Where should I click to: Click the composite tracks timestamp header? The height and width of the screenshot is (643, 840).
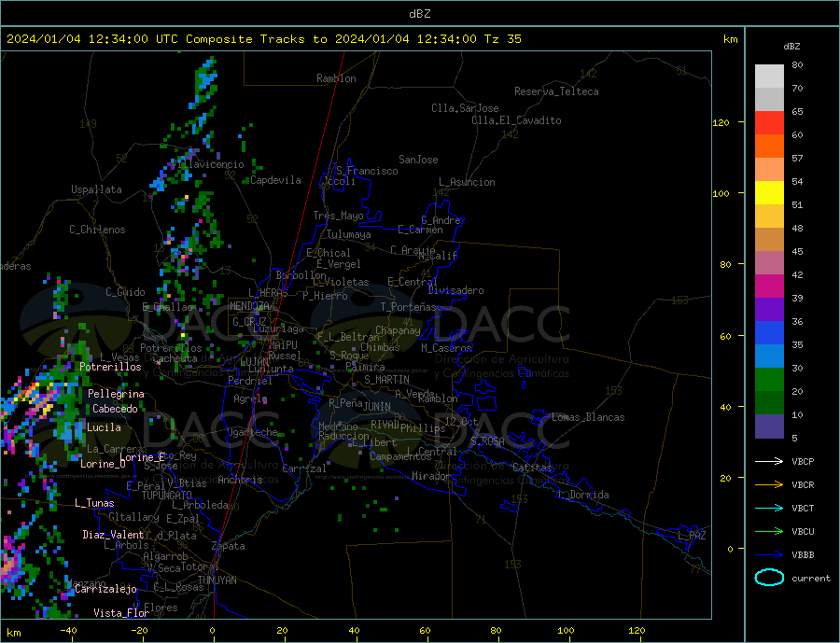pyautogui.click(x=263, y=39)
